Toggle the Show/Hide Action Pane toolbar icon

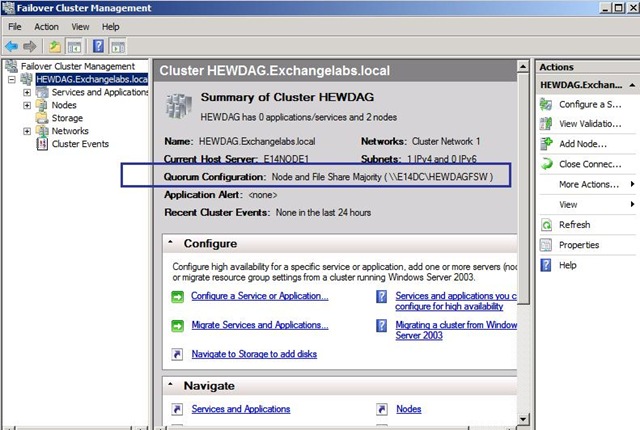tap(118, 47)
